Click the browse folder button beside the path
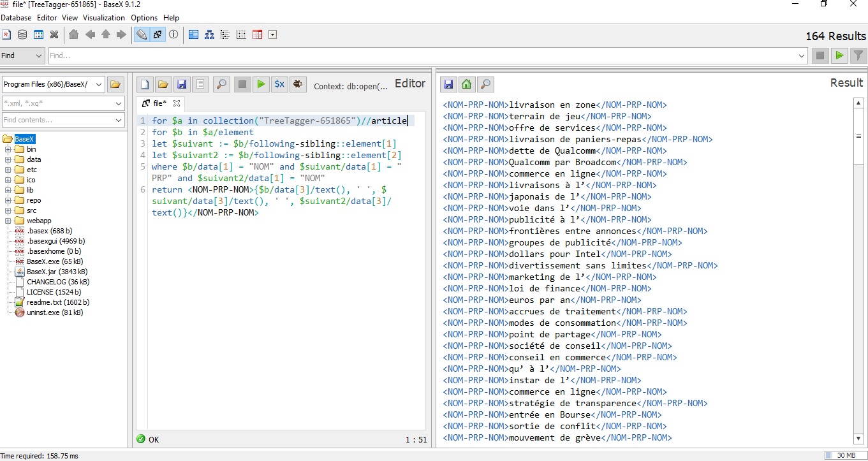Image resolution: width=868 pixels, height=461 pixels. (x=115, y=84)
